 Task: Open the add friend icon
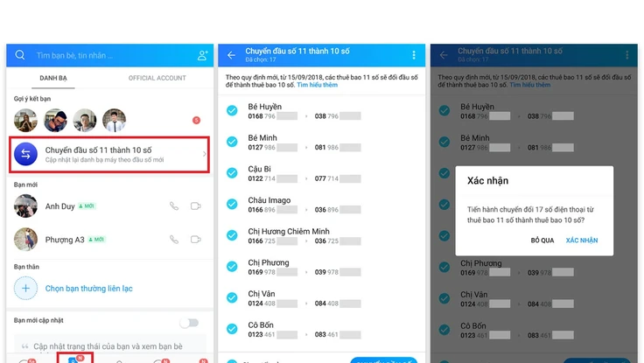[202, 55]
